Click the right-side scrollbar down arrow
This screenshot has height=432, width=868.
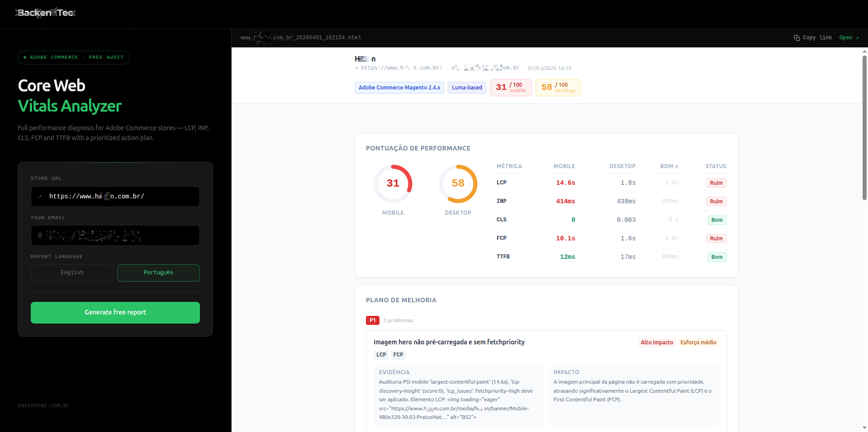pos(864,428)
